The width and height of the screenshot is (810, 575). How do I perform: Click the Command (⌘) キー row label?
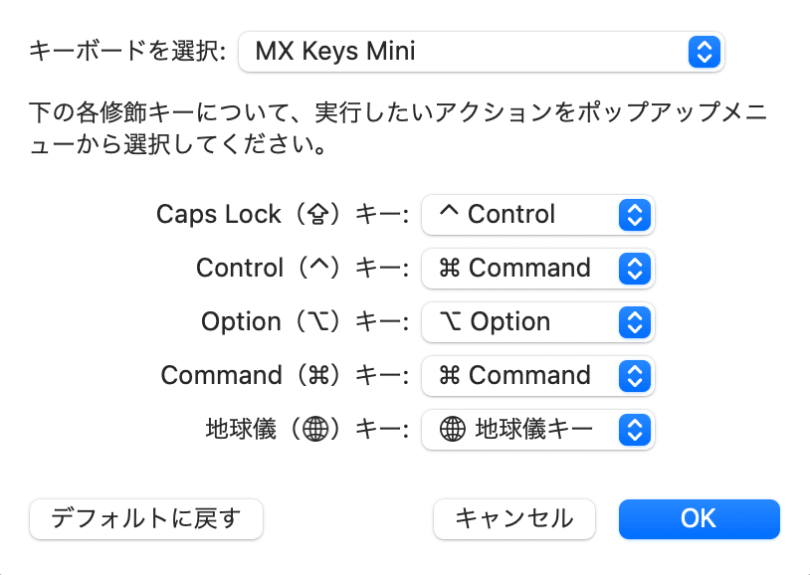coord(285,376)
